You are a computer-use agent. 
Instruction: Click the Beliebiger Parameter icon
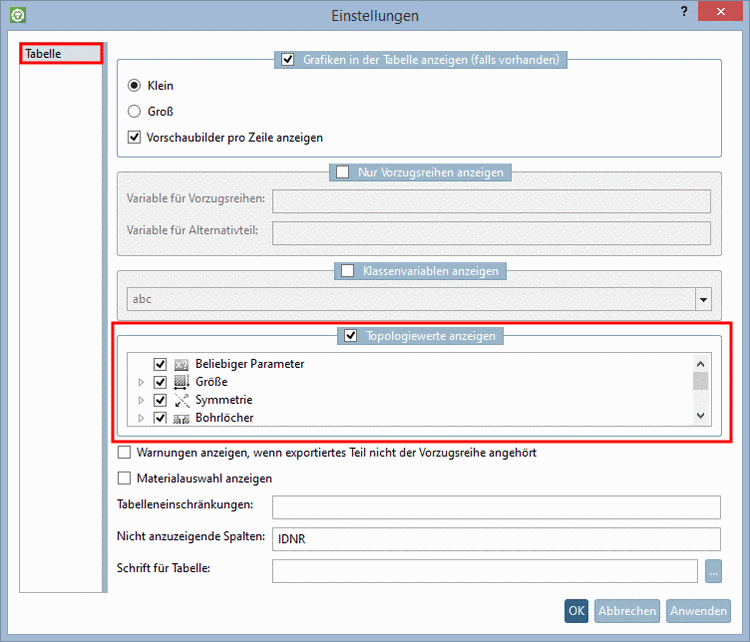point(181,365)
